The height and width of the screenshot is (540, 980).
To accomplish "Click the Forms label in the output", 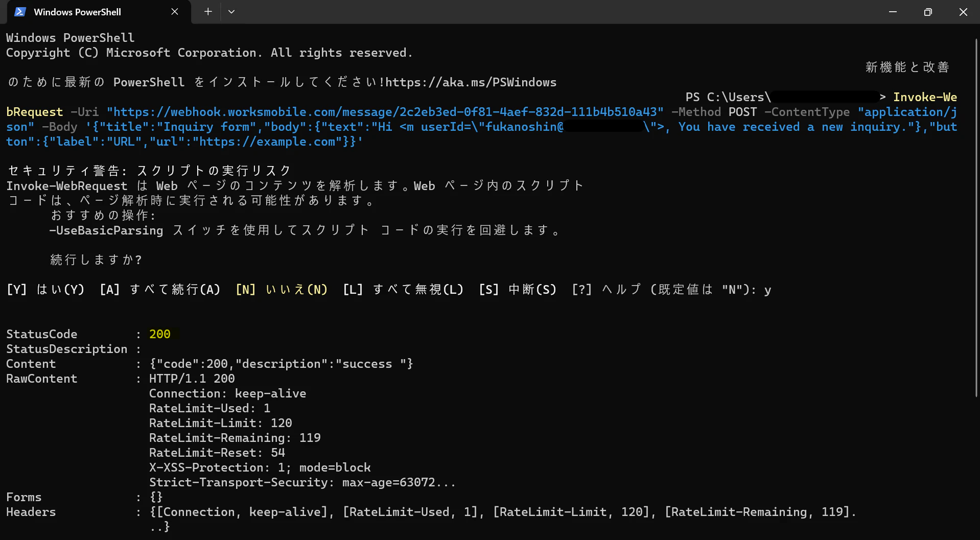I will [24, 497].
